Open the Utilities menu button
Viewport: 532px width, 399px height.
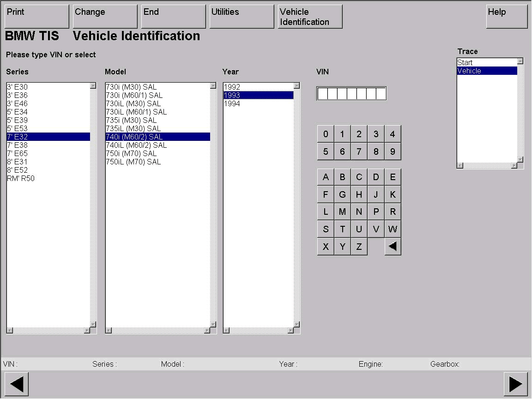tap(242, 16)
